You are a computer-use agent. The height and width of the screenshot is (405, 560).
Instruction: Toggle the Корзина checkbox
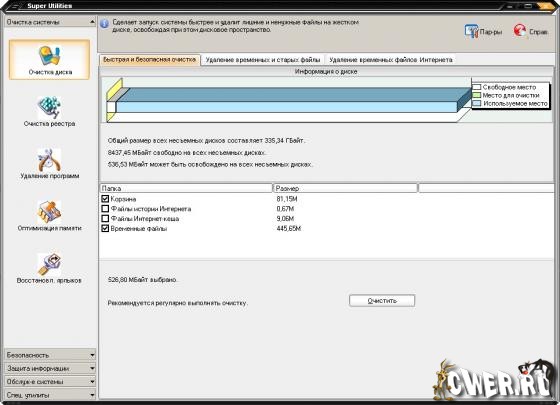105,199
